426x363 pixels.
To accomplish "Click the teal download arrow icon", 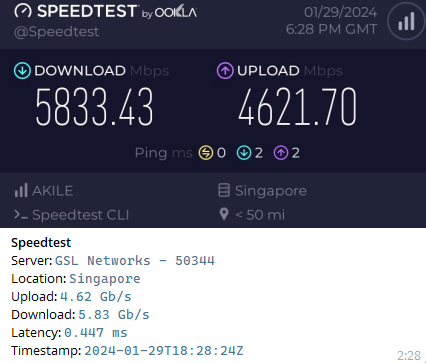I will tap(22, 71).
